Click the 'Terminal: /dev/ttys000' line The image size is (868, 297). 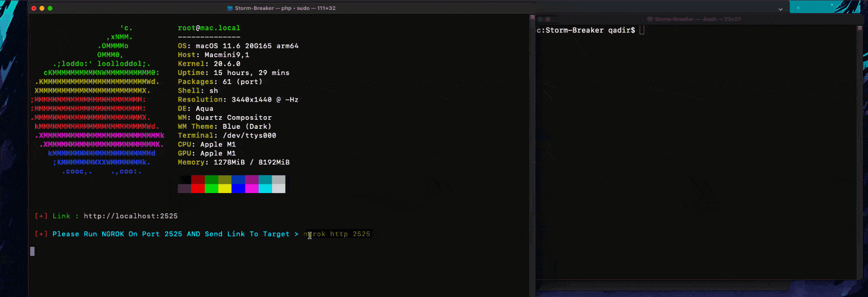(227, 136)
